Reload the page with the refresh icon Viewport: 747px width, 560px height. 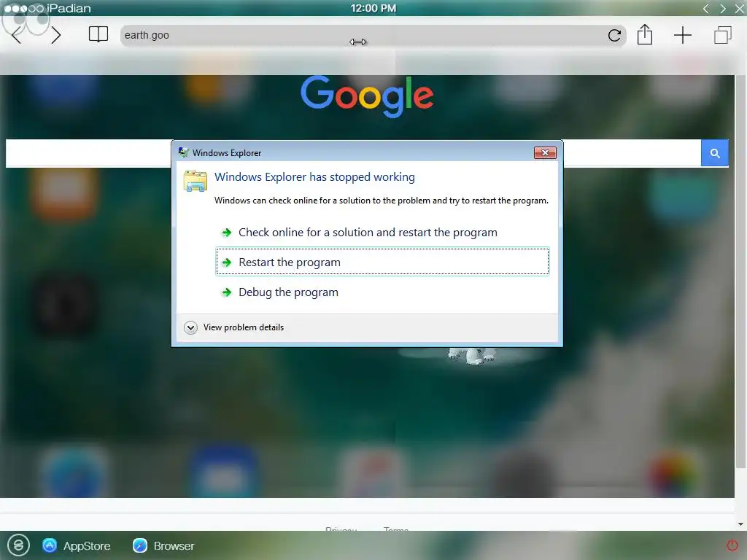coord(614,35)
